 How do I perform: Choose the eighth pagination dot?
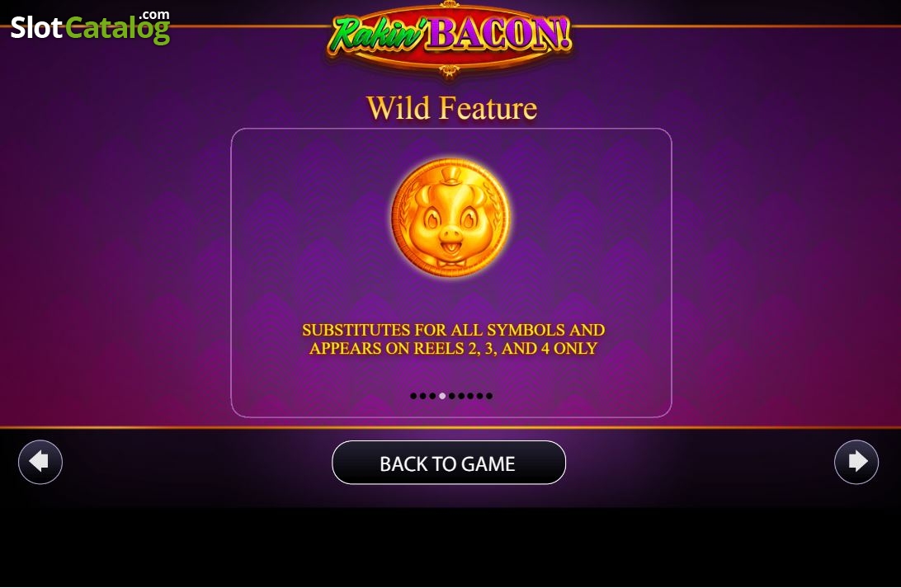point(480,396)
